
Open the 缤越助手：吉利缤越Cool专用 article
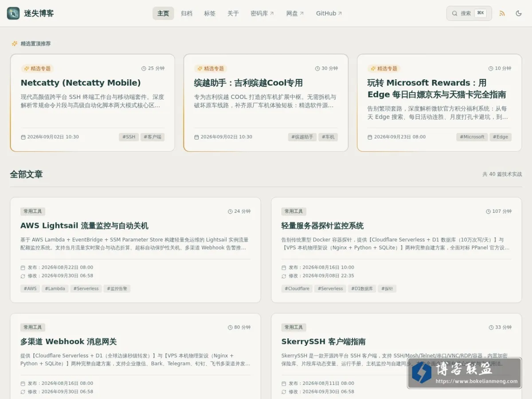click(248, 83)
